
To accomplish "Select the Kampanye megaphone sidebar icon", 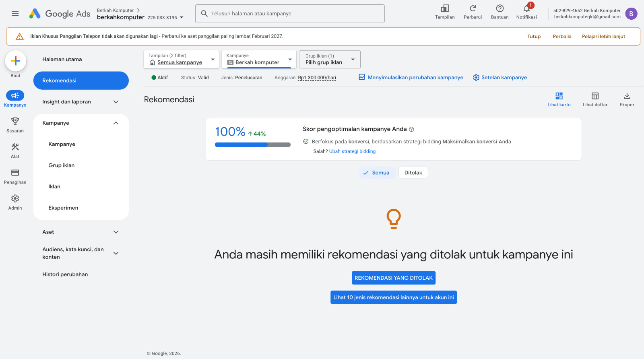I will pyautogui.click(x=15, y=95).
